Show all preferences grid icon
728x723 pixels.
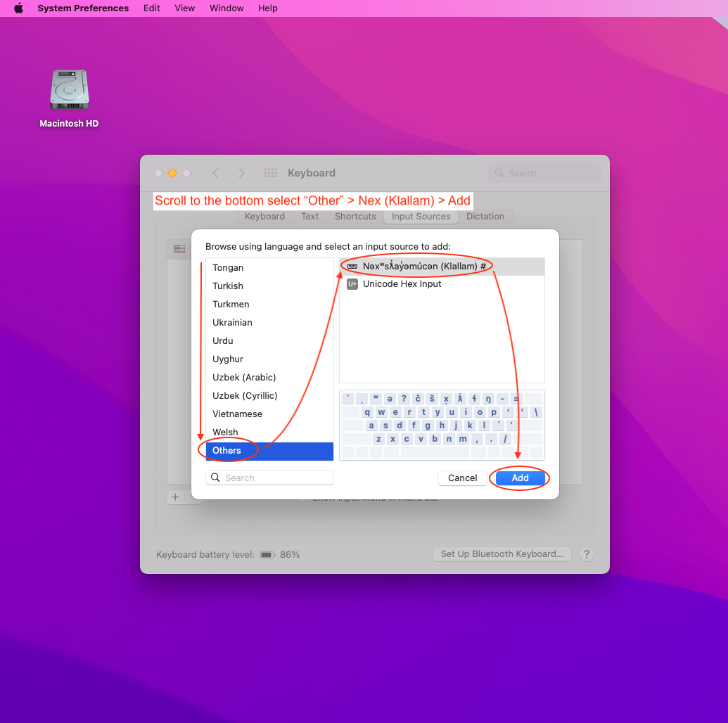(270, 173)
